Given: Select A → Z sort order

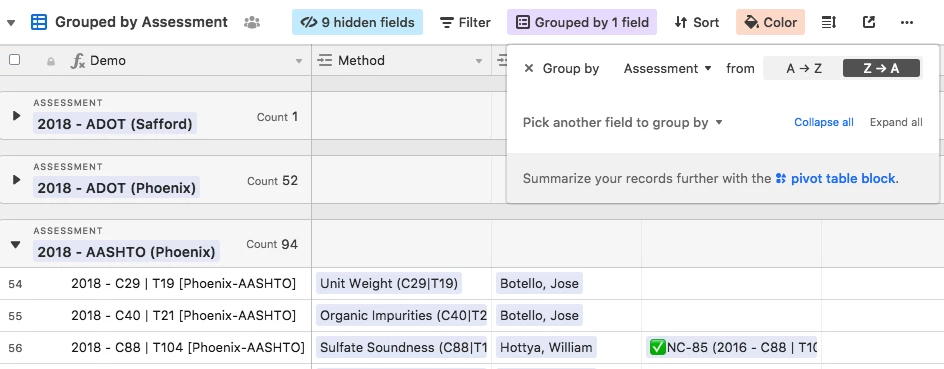Looking at the screenshot, I should [x=804, y=68].
